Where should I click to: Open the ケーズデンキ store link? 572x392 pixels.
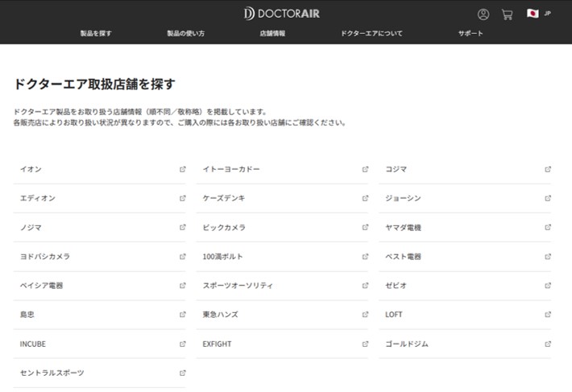(x=282, y=199)
